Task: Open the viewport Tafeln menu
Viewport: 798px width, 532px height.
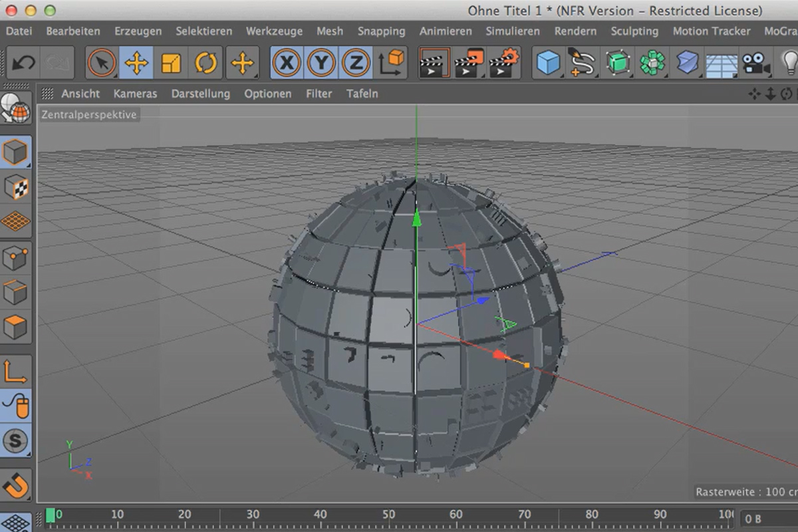Action: [x=362, y=94]
